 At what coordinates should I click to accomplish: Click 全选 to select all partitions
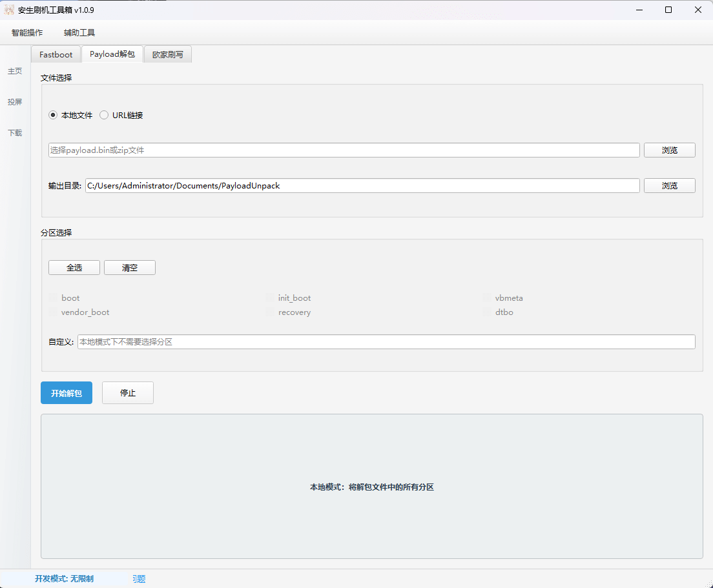(x=74, y=267)
